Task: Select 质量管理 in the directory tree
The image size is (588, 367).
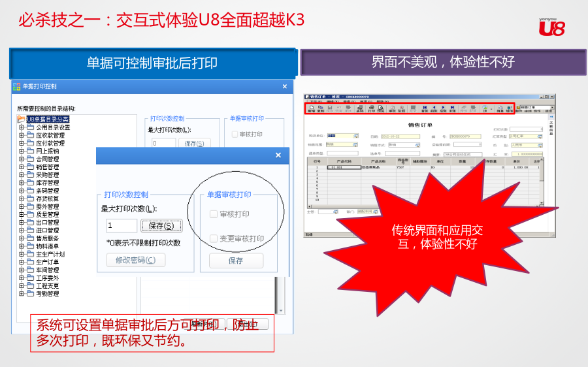Action: [47, 214]
